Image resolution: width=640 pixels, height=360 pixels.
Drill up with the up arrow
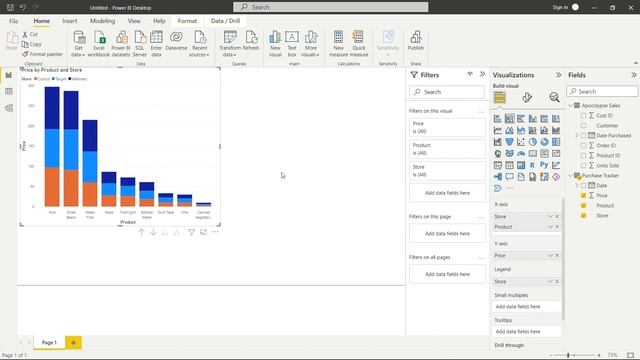click(142, 232)
